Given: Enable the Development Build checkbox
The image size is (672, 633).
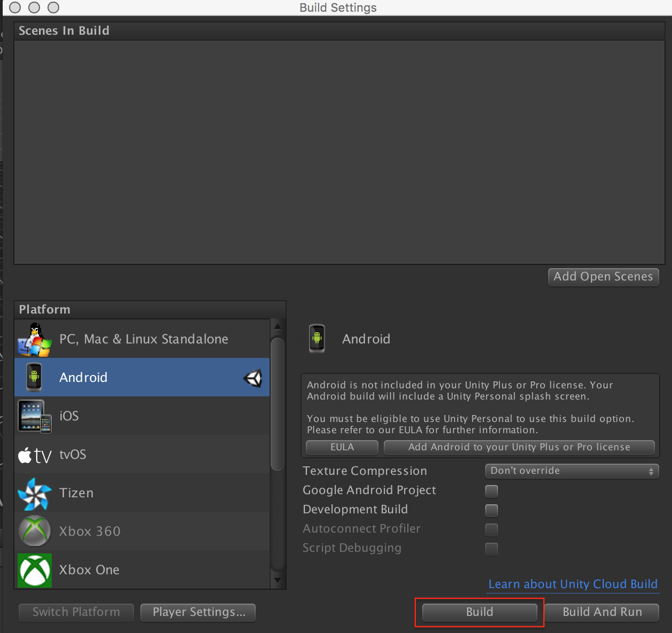Looking at the screenshot, I should click(x=492, y=510).
